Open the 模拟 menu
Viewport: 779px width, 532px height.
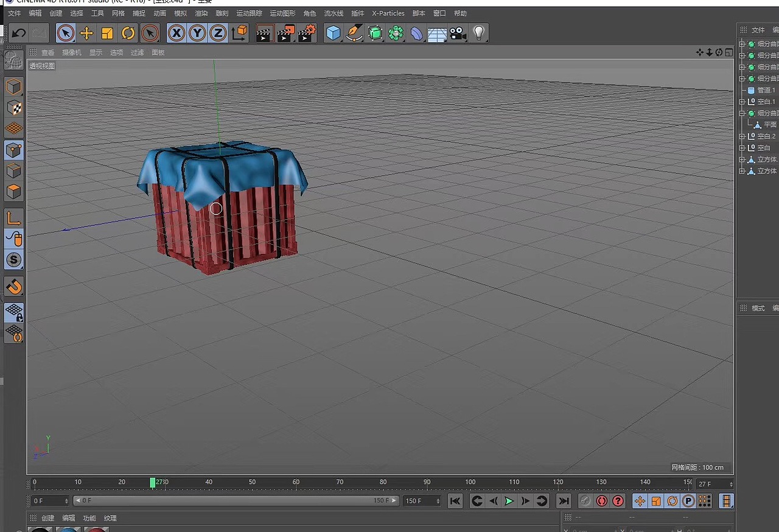[180, 13]
